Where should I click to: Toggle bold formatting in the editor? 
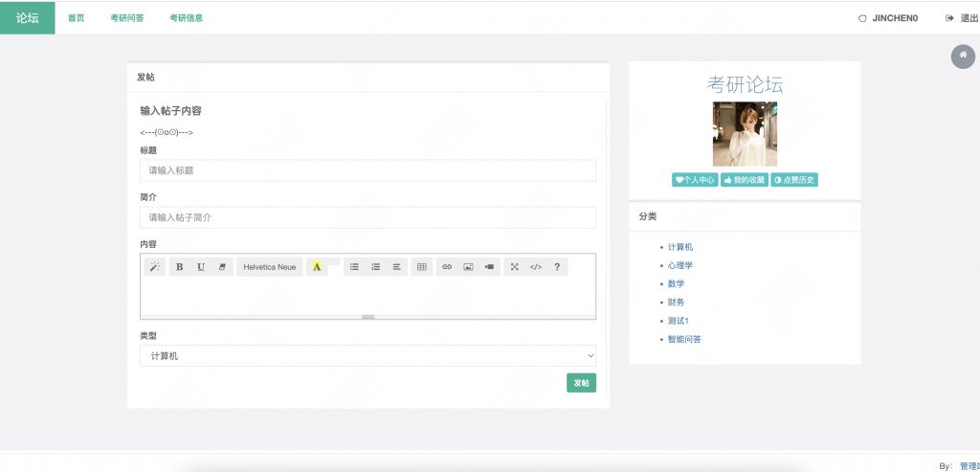180,267
